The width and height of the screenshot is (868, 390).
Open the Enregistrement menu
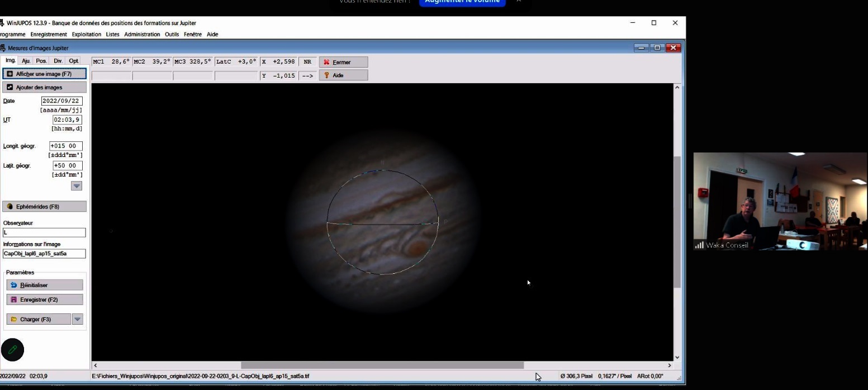coord(49,34)
